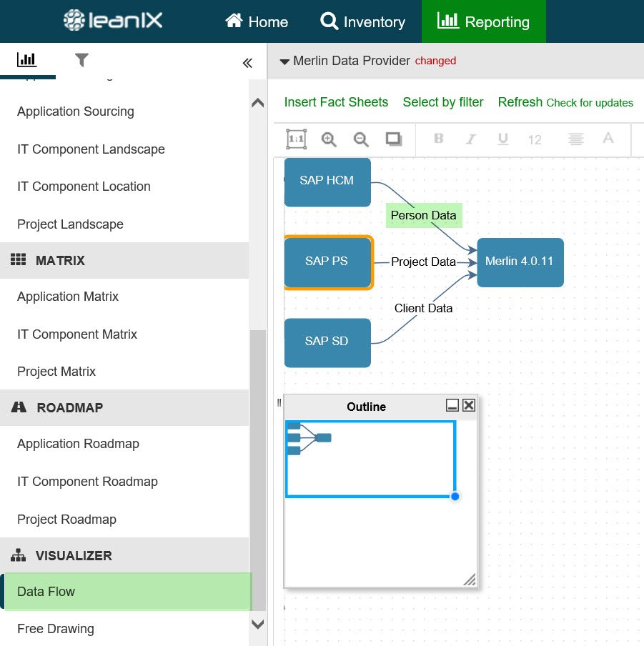
Task: Open Free Drawing visualizer
Action: pyautogui.click(x=55, y=629)
